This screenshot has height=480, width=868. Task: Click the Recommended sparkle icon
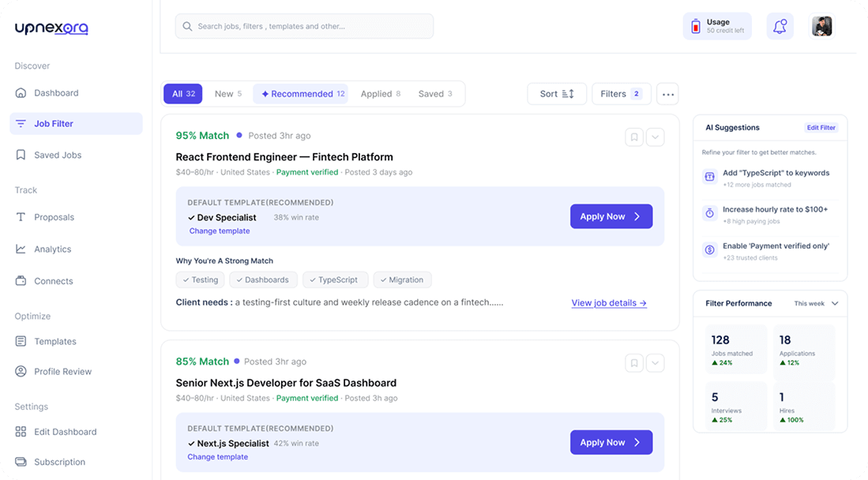pyautogui.click(x=265, y=94)
